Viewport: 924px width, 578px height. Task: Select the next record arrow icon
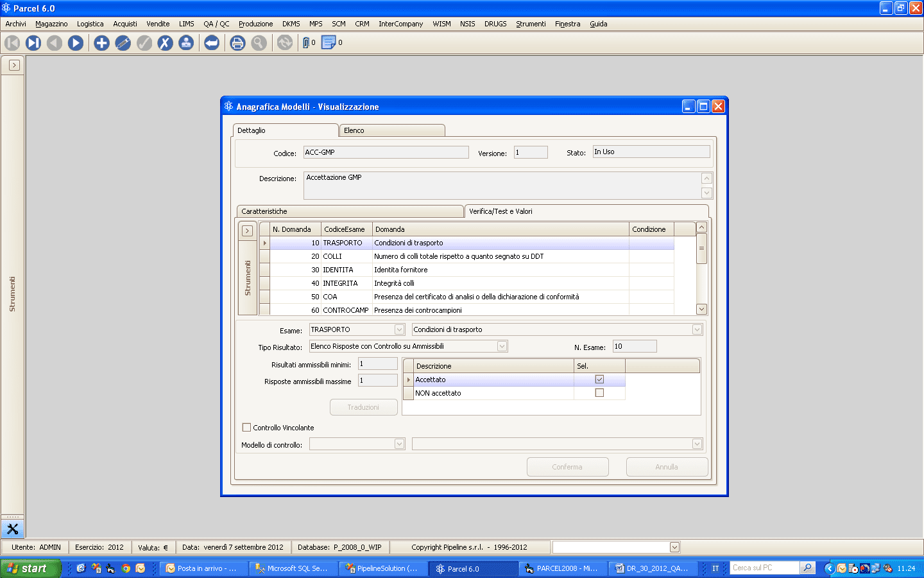(75, 42)
